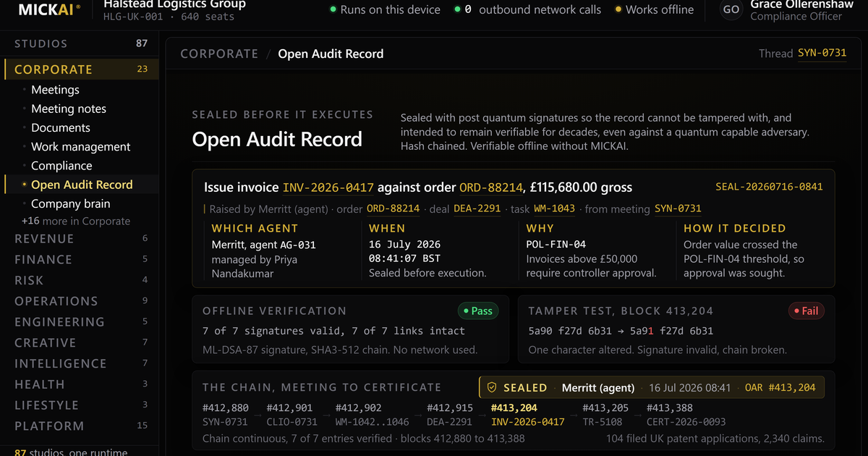Click the MICKAI logo
868x456 pixels.
(50, 9)
